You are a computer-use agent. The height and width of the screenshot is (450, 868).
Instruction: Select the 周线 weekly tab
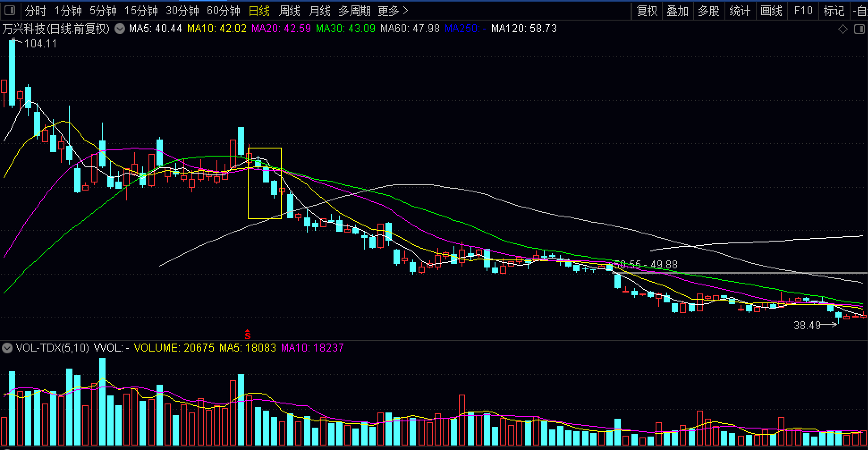click(x=289, y=11)
